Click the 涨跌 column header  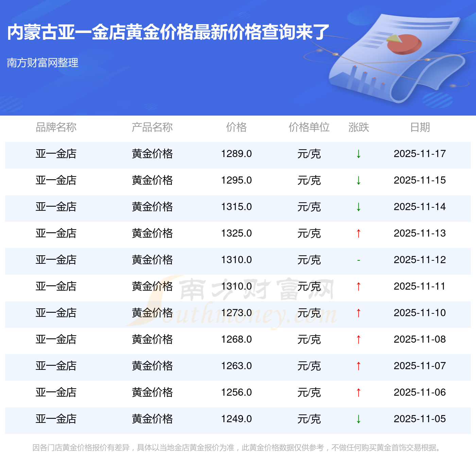click(359, 127)
